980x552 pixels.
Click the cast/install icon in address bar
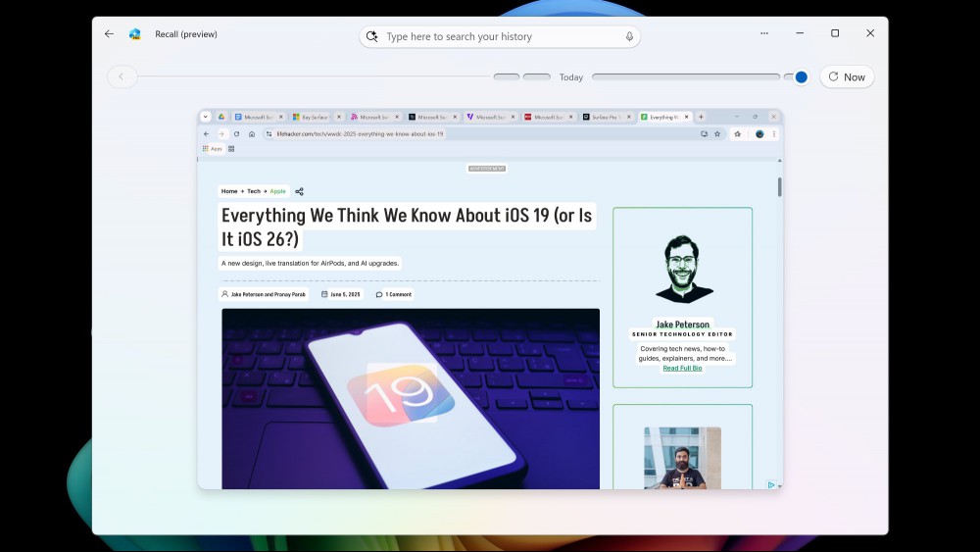point(705,133)
